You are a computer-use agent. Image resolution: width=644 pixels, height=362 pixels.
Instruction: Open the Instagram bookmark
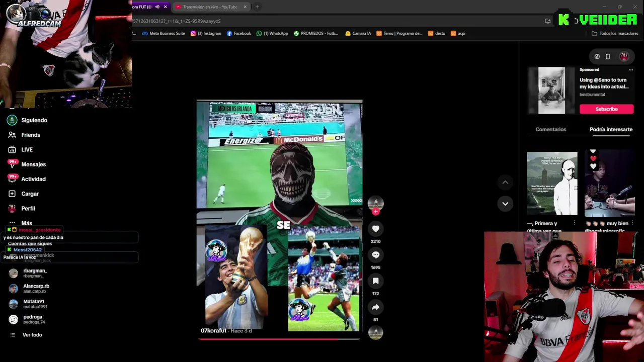(206, 34)
